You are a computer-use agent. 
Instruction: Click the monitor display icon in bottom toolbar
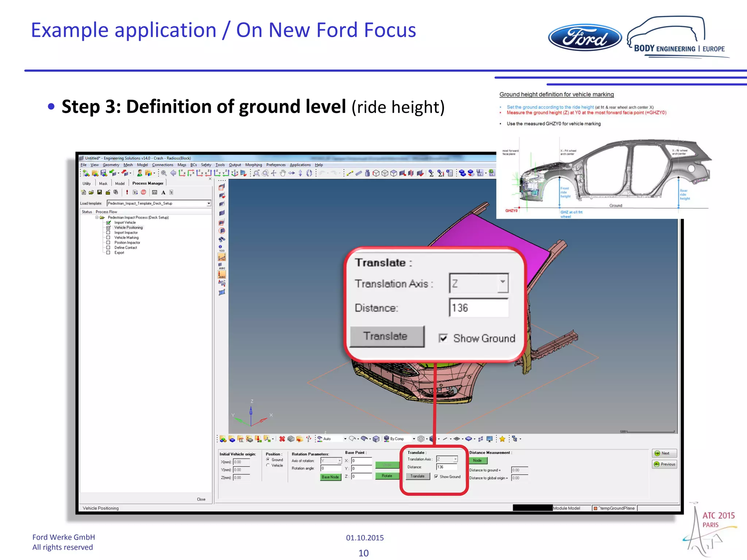click(x=489, y=439)
